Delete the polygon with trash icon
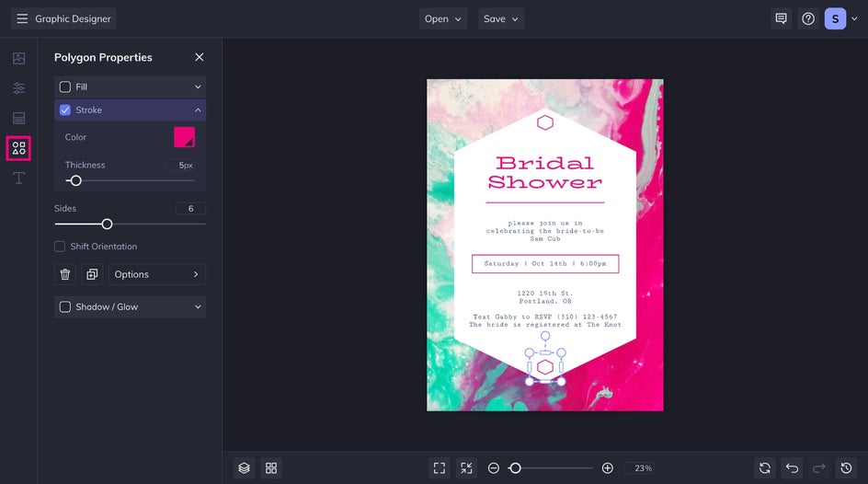This screenshot has height=484, width=868. pos(64,274)
